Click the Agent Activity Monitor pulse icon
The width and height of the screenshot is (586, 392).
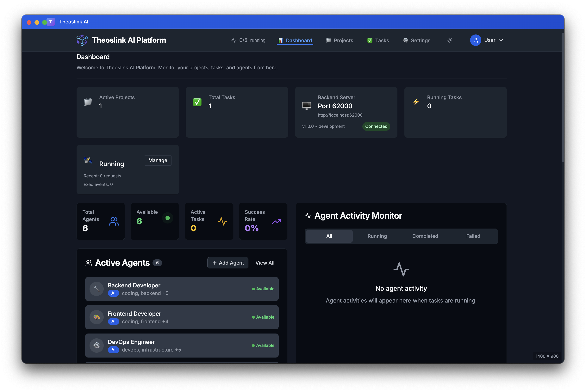(x=308, y=216)
